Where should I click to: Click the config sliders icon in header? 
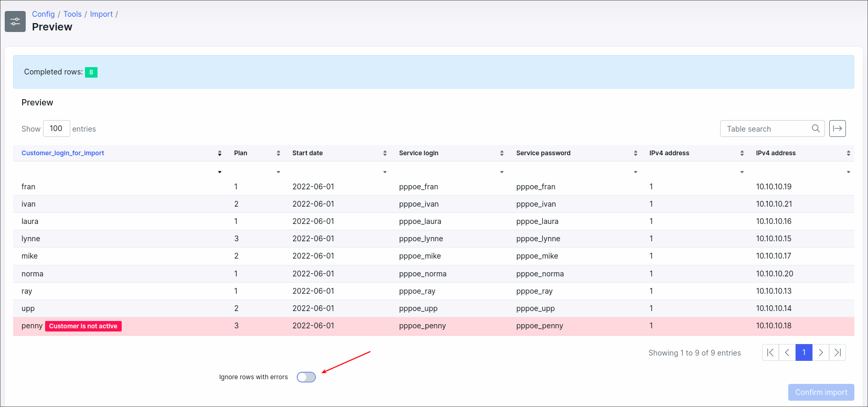[15, 22]
